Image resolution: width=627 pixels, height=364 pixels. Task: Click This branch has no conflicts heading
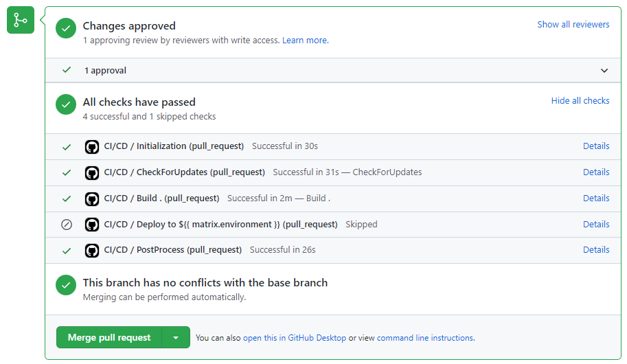pos(205,283)
